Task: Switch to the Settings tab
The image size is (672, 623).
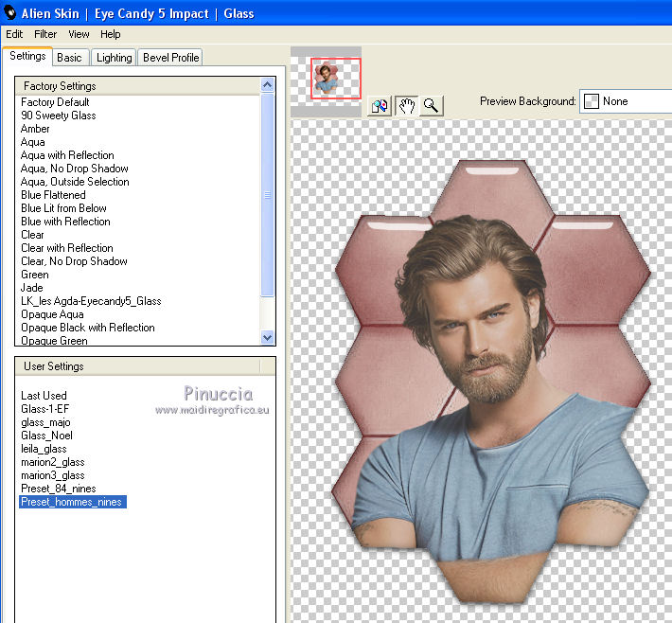Action: click(27, 56)
